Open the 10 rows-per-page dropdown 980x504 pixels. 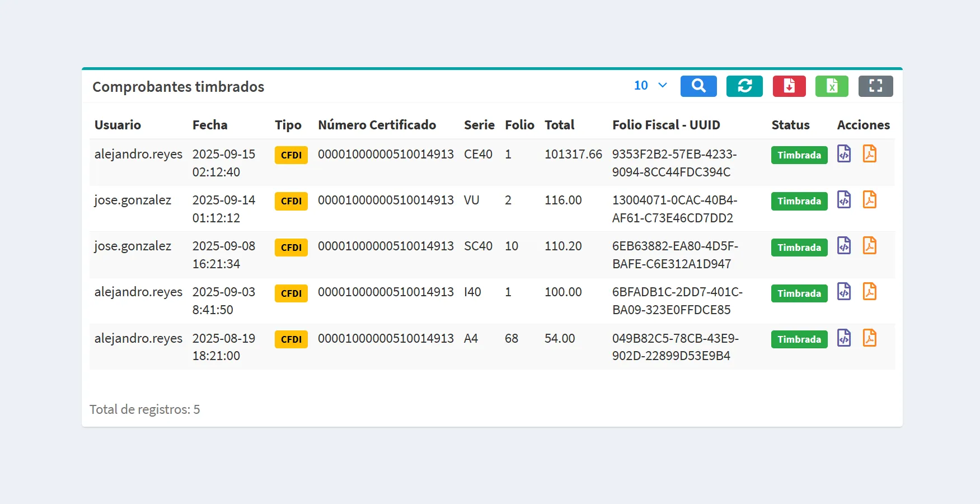pos(650,86)
